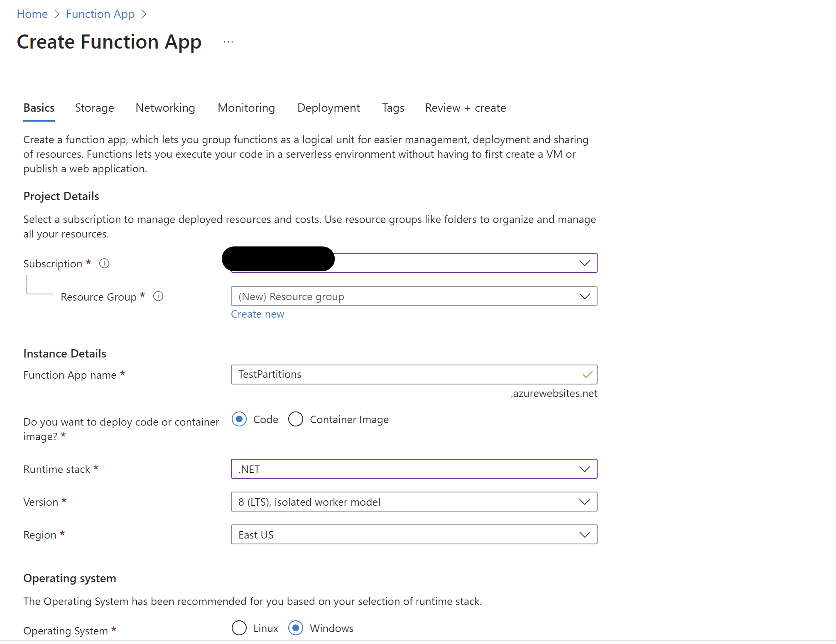The image size is (836, 644).
Task: Click the Instance Details heading
Action: 65,354
